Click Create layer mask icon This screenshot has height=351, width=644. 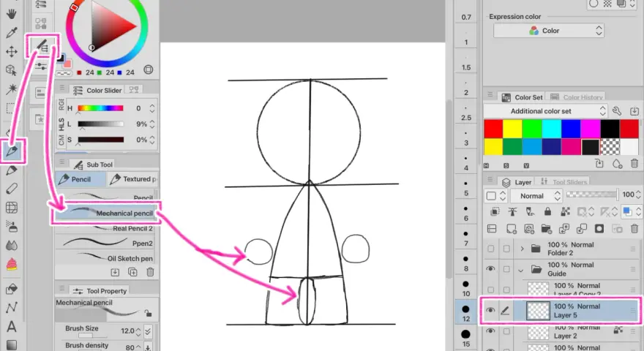tap(599, 229)
